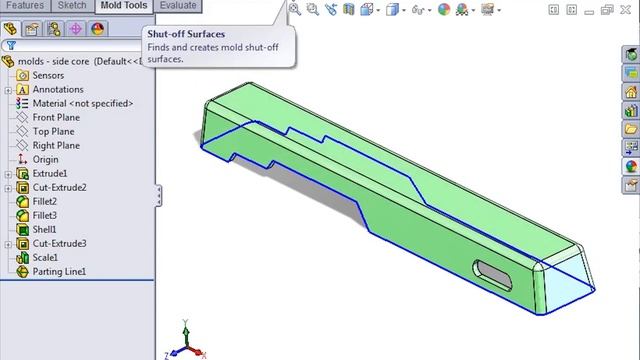Open Custom Properties task pane tab
Screen dimensions: 640x360
631,185
